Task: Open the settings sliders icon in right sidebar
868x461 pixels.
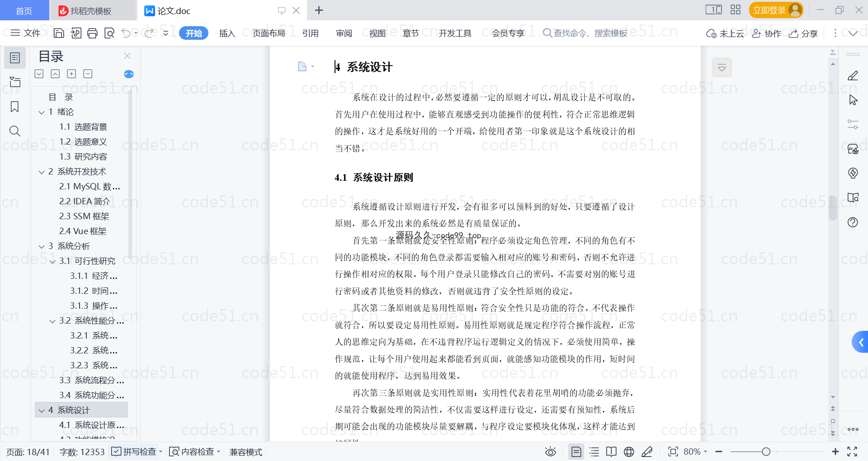Action: (853, 124)
